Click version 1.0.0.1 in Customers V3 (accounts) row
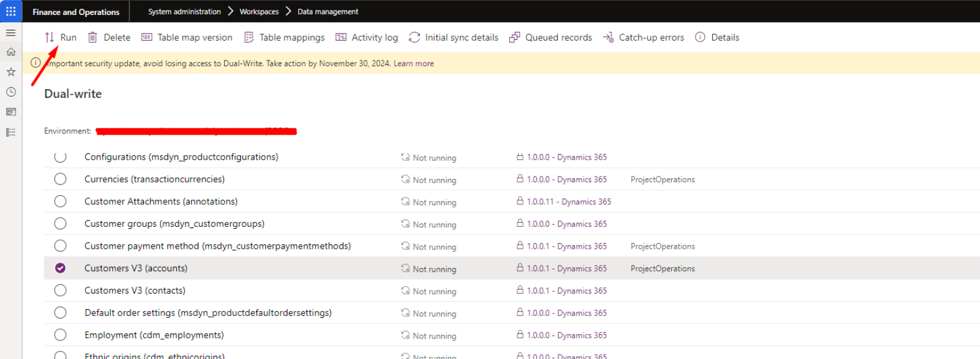Viewport: 980px width, 359px height. [567, 269]
